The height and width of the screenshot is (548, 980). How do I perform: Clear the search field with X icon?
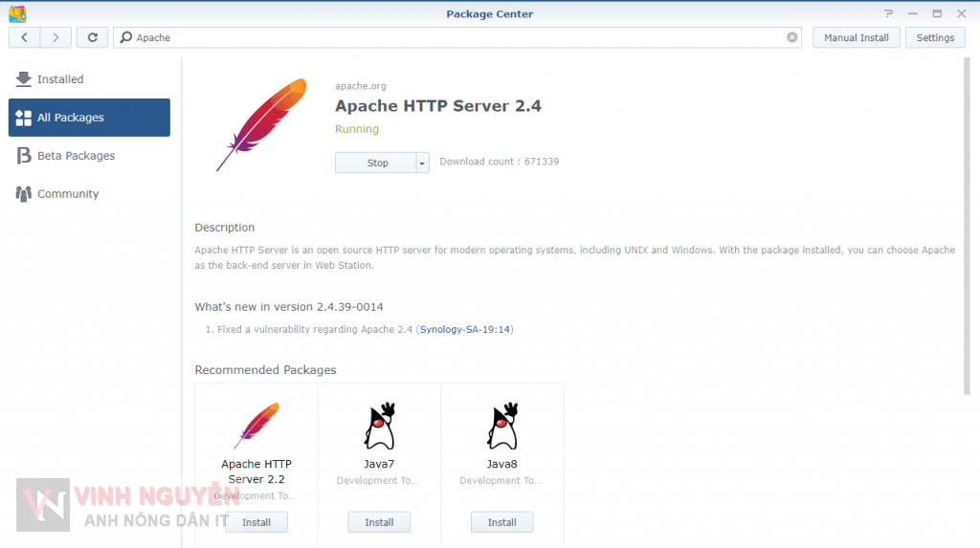point(792,37)
